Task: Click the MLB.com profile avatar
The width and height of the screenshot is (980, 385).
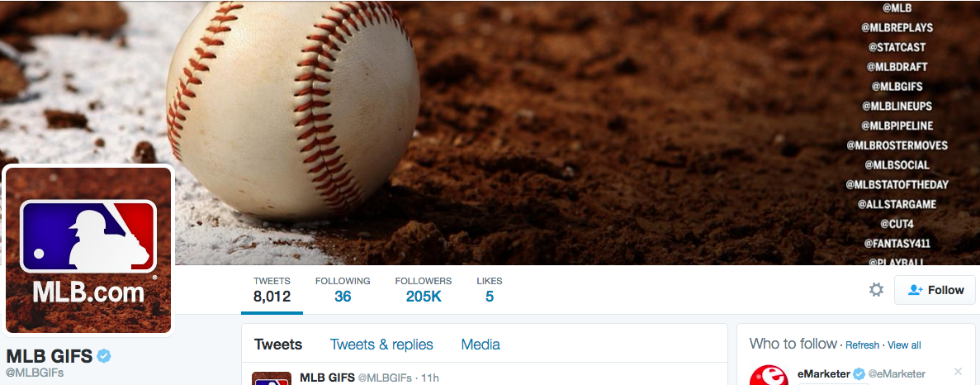Action: [x=88, y=250]
